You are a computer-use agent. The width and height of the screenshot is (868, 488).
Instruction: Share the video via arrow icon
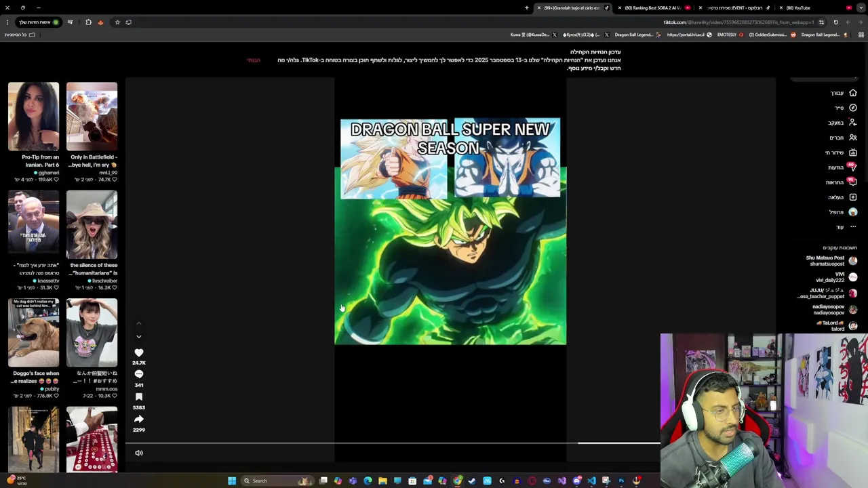pos(138,419)
